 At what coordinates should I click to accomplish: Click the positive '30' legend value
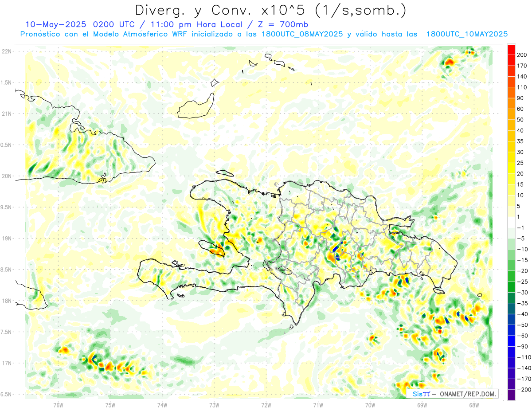pyautogui.click(x=520, y=152)
